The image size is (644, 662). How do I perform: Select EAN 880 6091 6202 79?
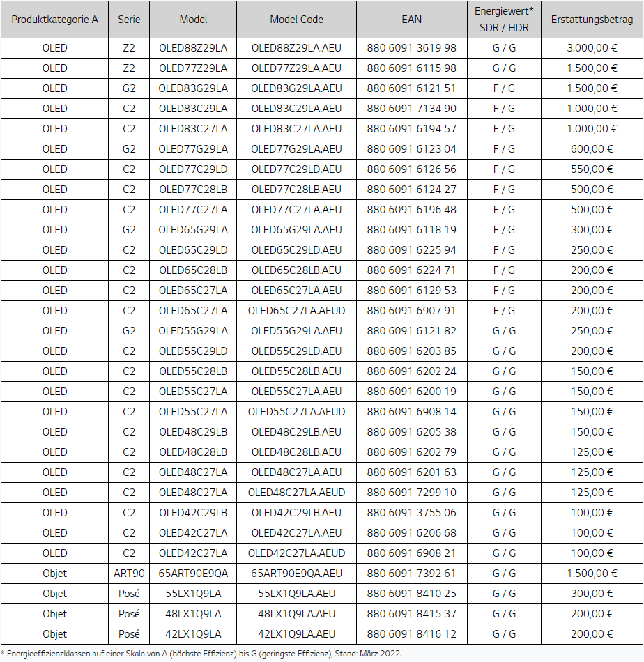point(411,453)
